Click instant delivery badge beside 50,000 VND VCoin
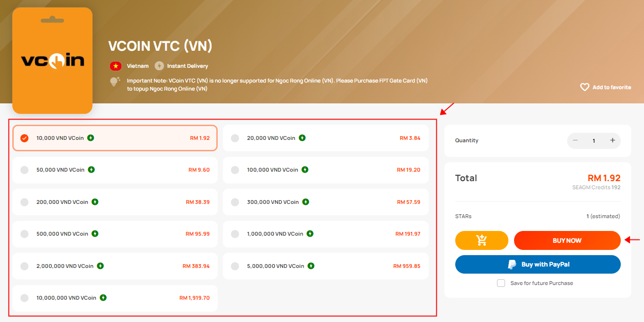The width and height of the screenshot is (644, 322). point(92,170)
